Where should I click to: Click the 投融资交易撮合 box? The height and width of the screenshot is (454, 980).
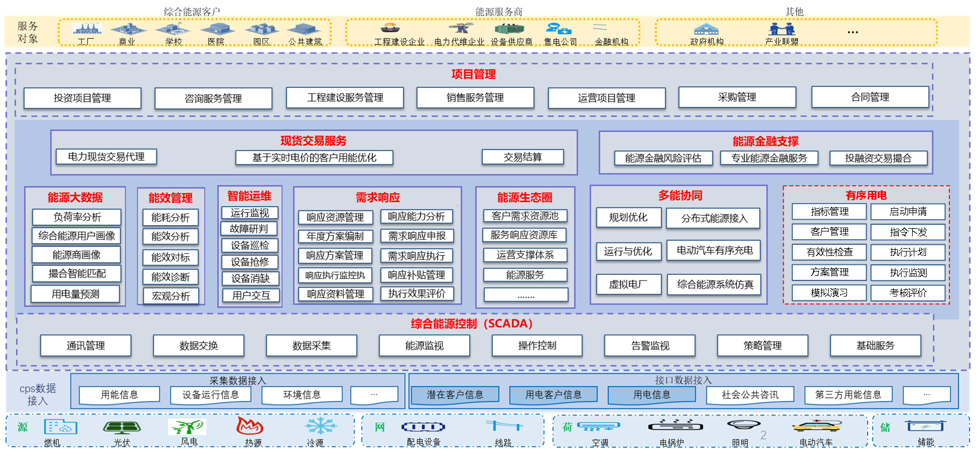pos(878,158)
